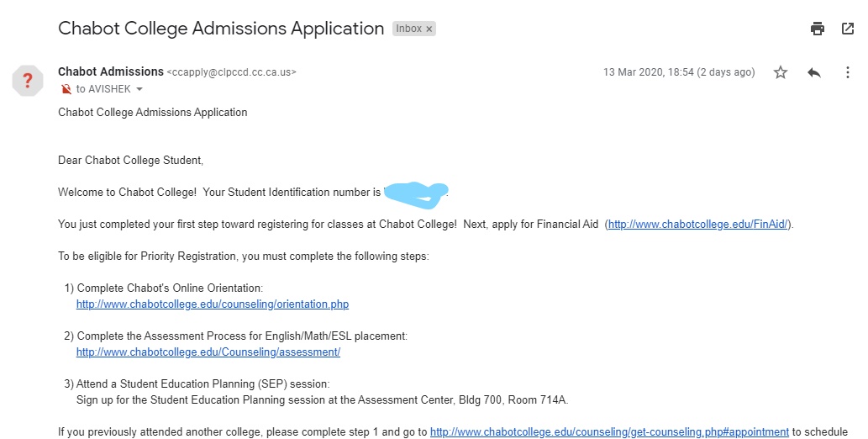Click the sender name Chabot Admissions
Screen dimensions: 868x439
point(110,71)
